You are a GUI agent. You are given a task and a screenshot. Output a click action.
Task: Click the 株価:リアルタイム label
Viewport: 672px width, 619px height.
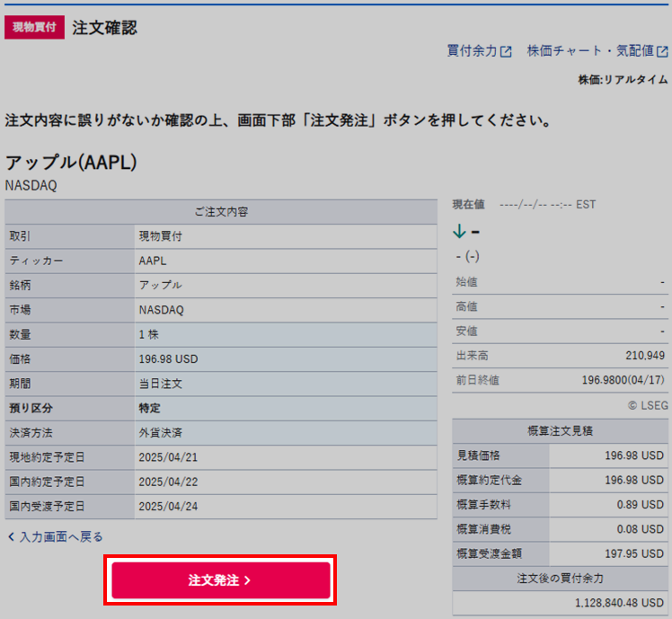coord(623,80)
